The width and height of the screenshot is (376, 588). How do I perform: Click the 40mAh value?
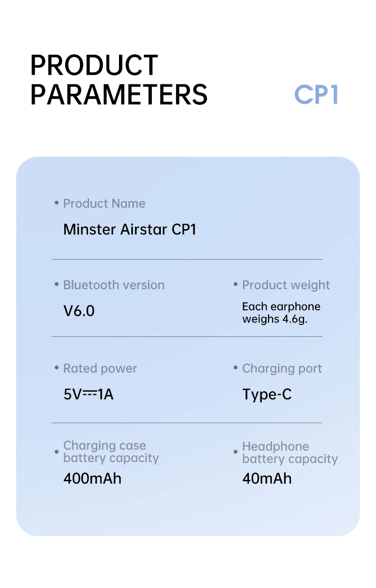point(267,478)
